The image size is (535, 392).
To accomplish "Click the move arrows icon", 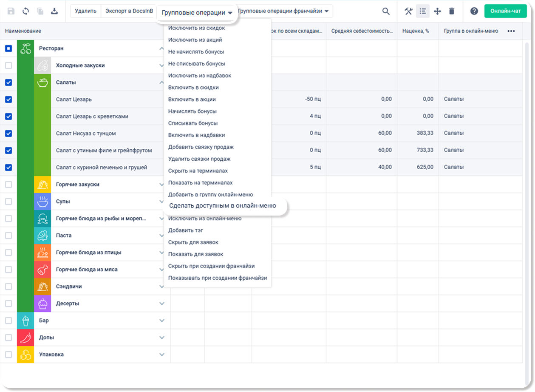I will point(437,11).
